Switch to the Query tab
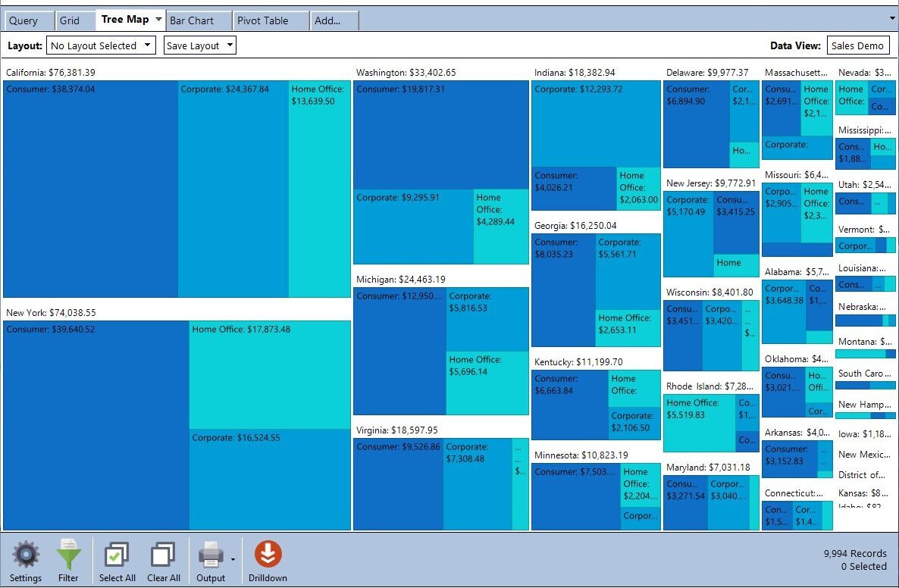 [23, 20]
